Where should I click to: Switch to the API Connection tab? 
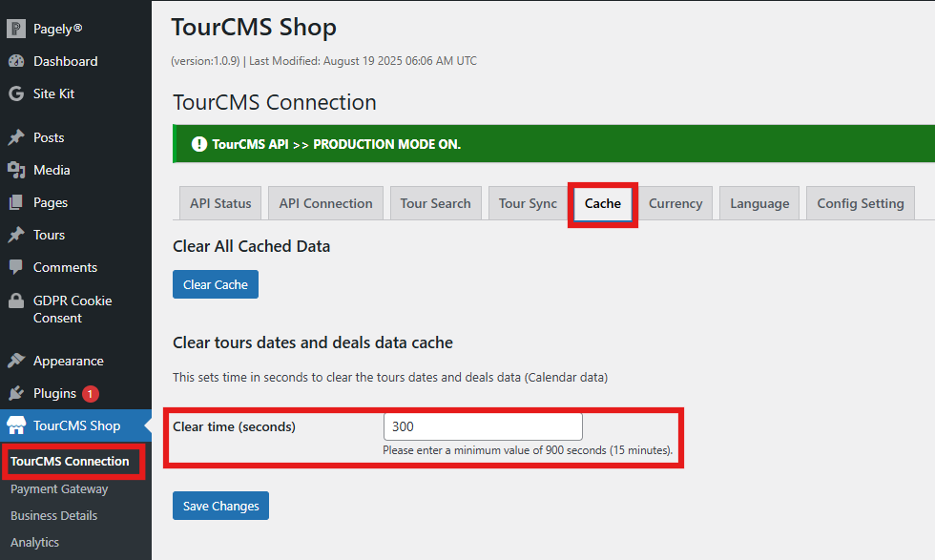click(x=325, y=203)
